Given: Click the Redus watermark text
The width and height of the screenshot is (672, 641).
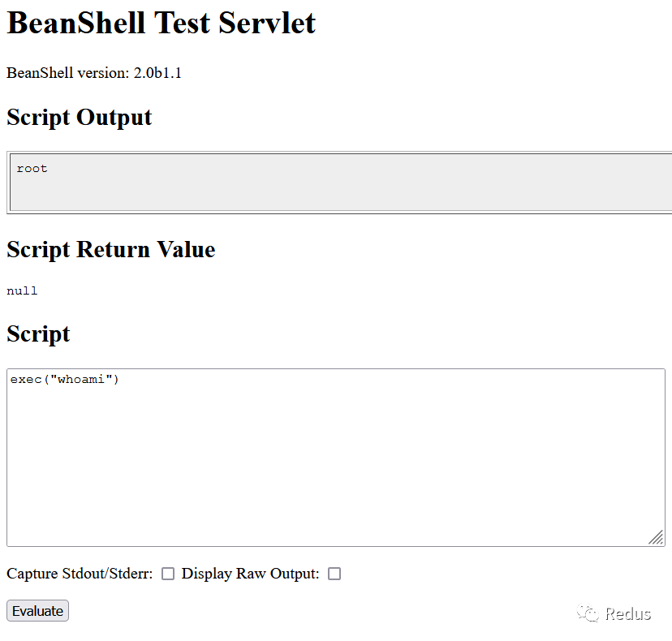Looking at the screenshot, I should 628,613.
